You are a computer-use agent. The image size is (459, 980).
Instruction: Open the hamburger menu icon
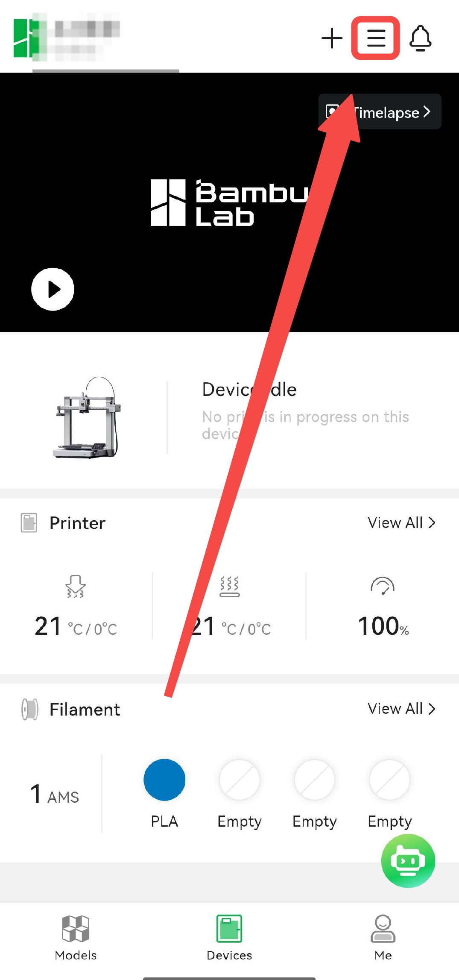pyautogui.click(x=376, y=38)
